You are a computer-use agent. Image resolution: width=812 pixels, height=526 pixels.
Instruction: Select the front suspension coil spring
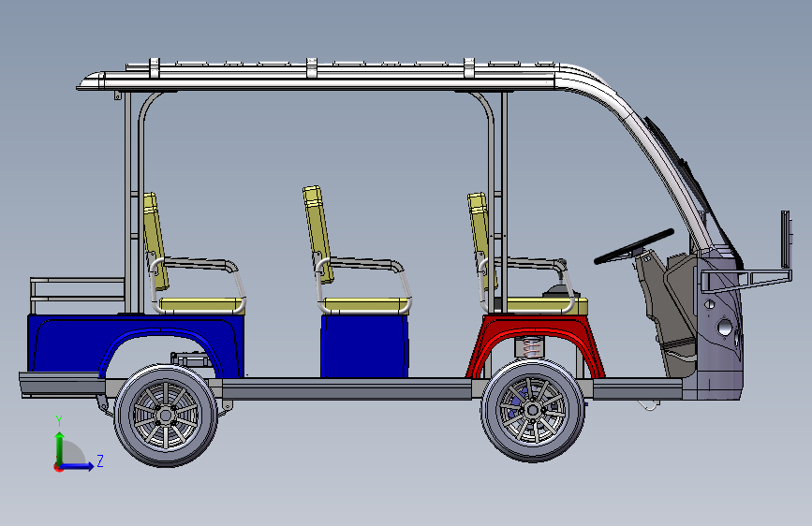tap(531, 346)
